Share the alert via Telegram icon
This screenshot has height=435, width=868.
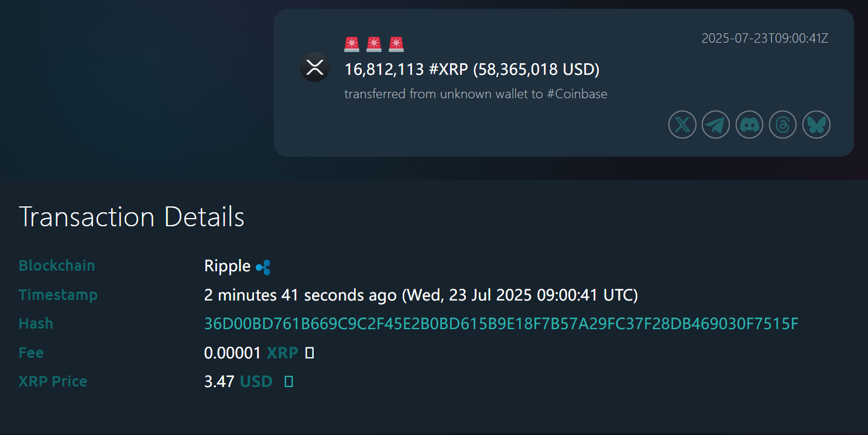[x=715, y=125]
